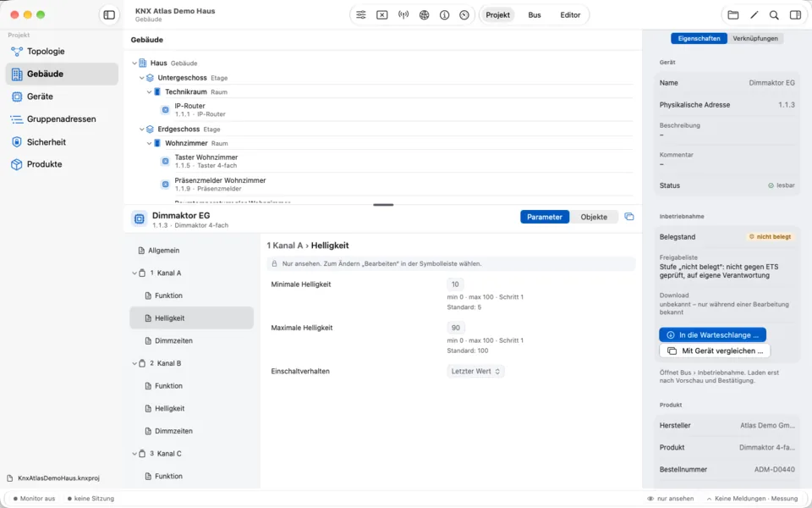
Task: Open Gruppenadressen in the sidebar
Action: pos(62,119)
